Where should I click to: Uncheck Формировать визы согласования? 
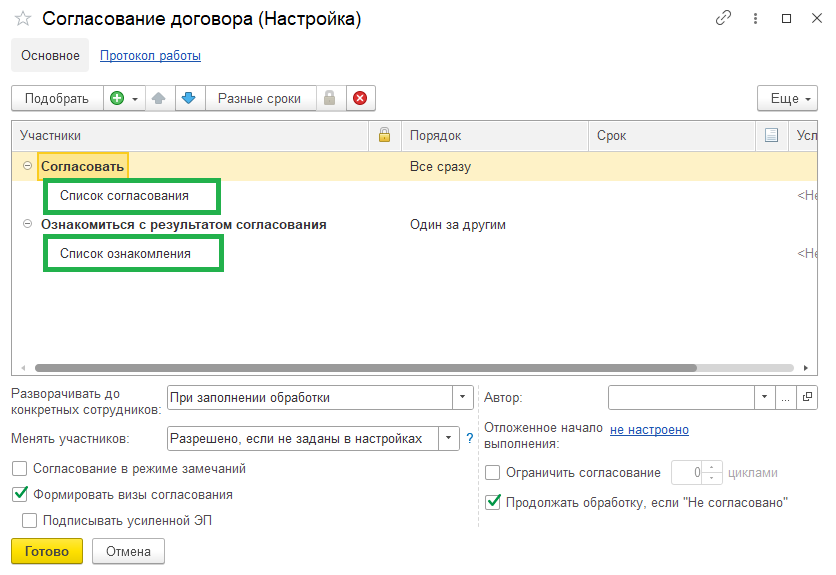20,494
